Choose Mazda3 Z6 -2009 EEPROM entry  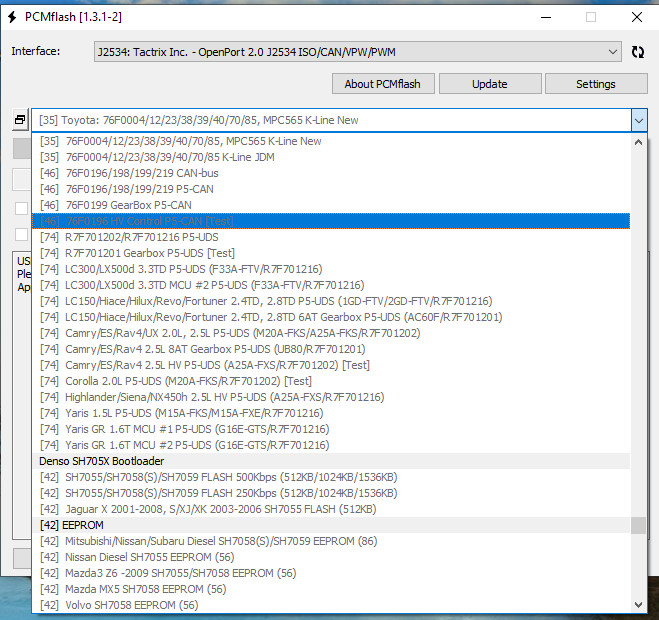click(x=331, y=573)
